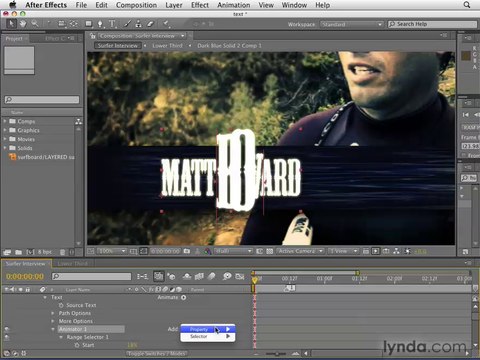Click the viewer current time display

pos(165,251)
